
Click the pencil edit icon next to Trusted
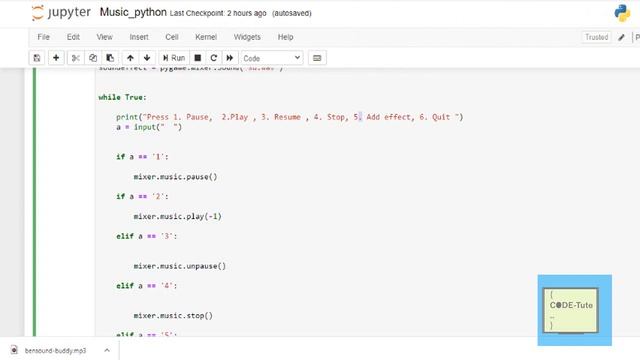pos(621,37)
